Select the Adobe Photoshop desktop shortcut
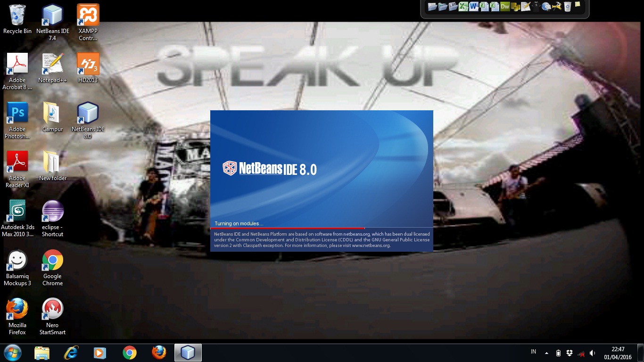Screen dimensions: 644x362 [x=17, y=120]
